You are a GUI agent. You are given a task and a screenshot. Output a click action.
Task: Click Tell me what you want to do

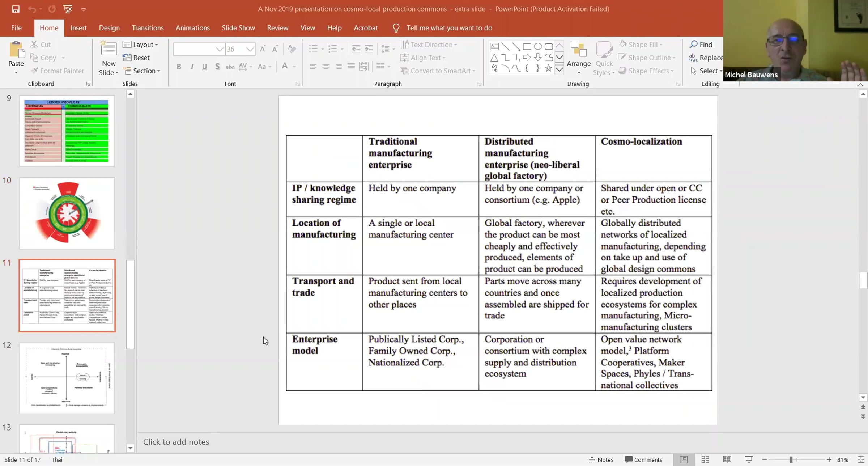[449, 28]
